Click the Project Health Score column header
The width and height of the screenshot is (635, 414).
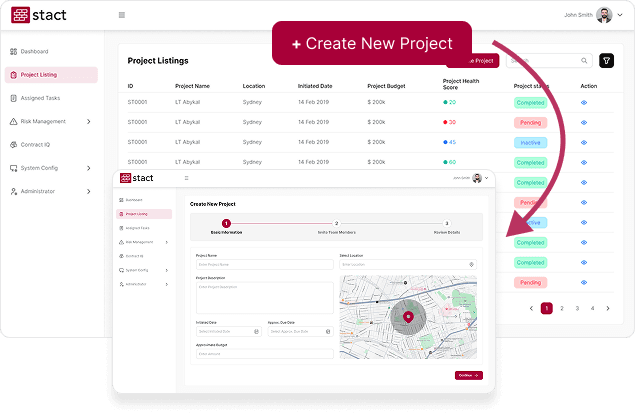pos(461,84)
